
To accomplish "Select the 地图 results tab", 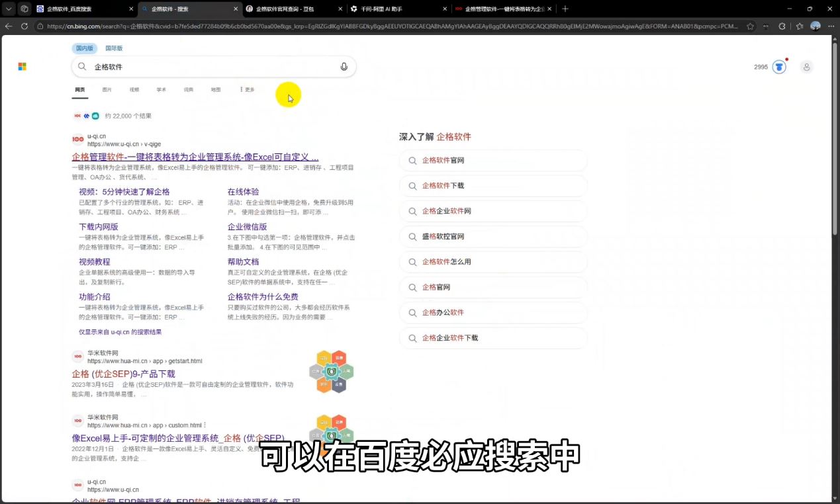I will (216, 89).
